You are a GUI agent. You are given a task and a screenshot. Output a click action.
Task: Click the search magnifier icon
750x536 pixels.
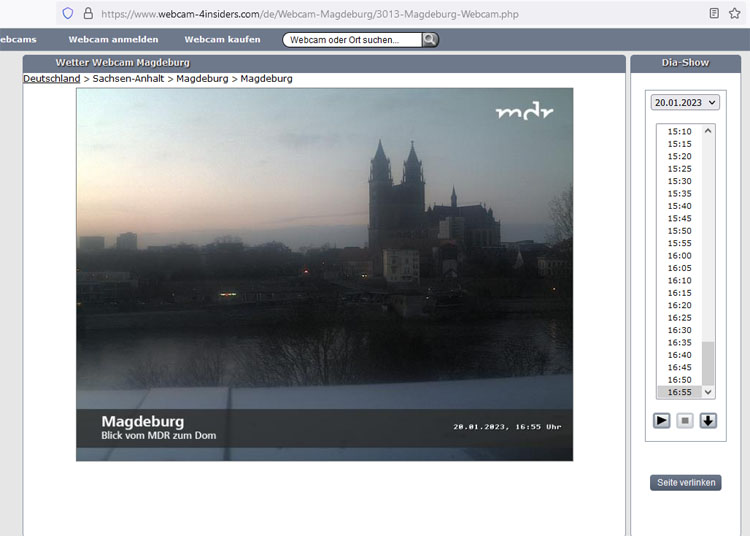(x=430, y=40)
